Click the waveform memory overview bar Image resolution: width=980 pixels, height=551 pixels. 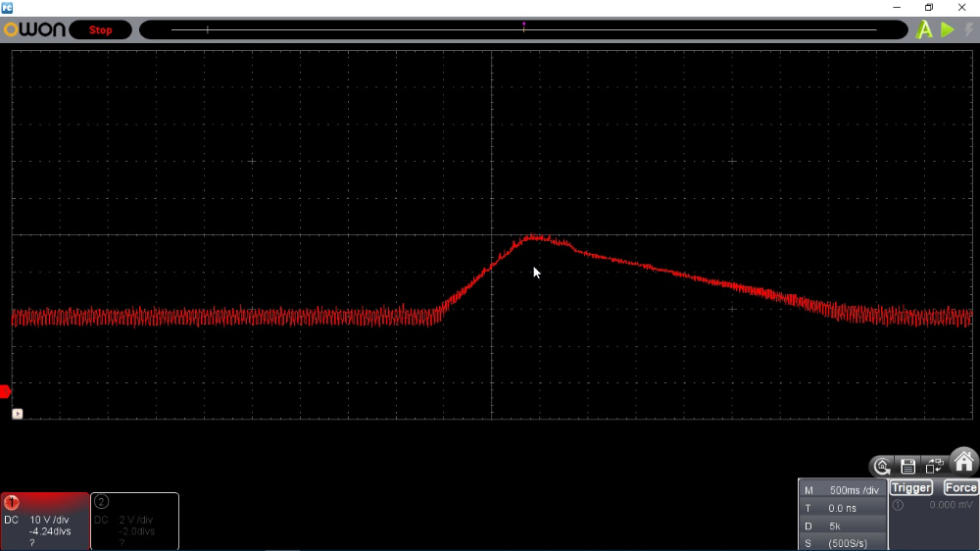pyautogui.click(x=523, y=29)
